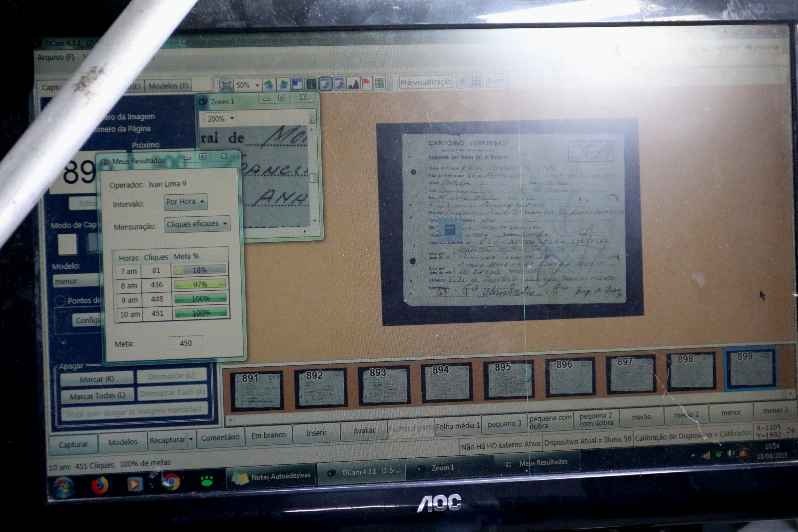The image size is (798, 532).
Task: Click the dark green film-strip toolbar icon
Action: tap(311, 84)
